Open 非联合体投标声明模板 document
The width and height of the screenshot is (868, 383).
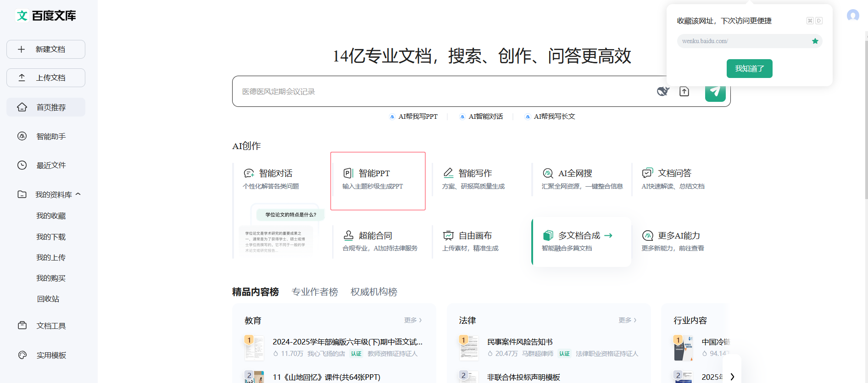523,377
